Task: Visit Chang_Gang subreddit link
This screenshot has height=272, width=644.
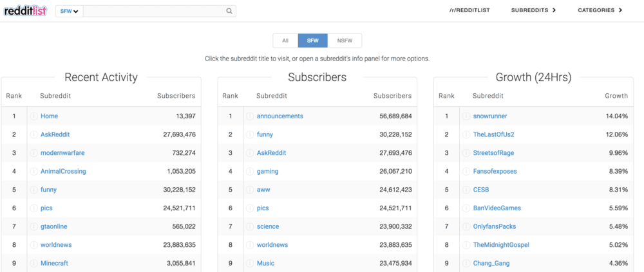Action: pos(491,263)
